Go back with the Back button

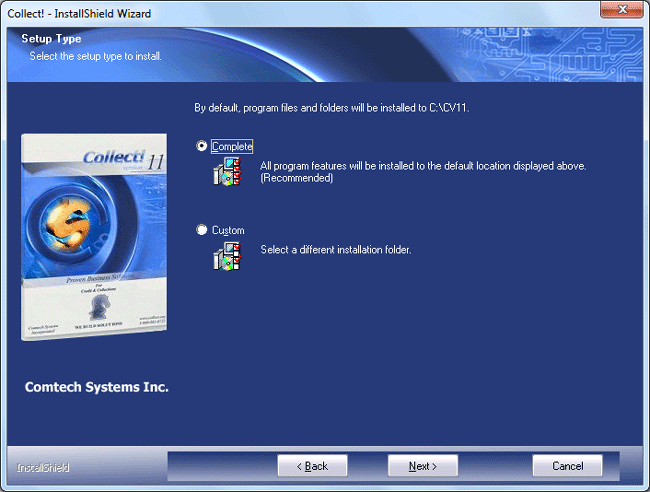pos(311,466)
